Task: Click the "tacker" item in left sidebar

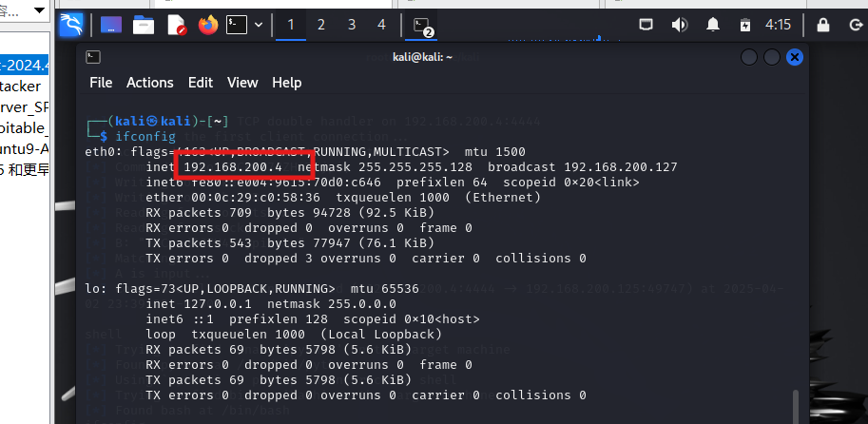Action: tap(21, 87)
